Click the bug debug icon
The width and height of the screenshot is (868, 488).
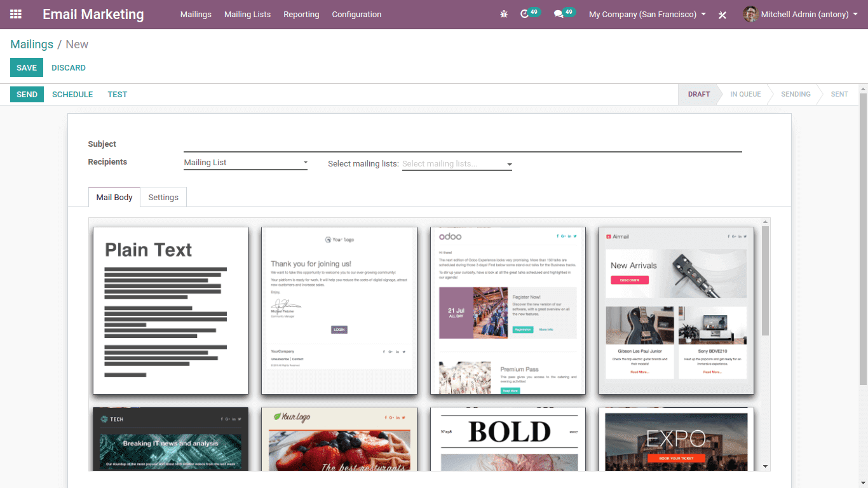(x=504, y=14)
